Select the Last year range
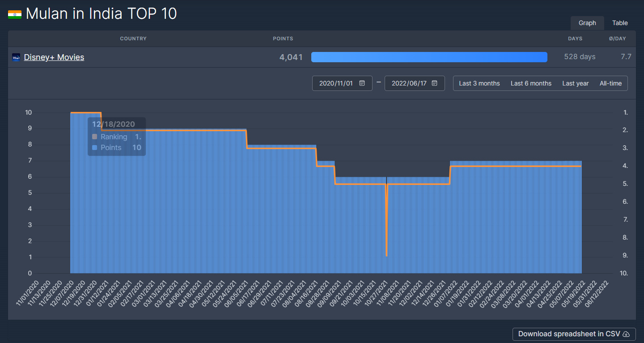Image resolution: width=644 pixels, height=343 pixels. pyautogui.click(x=576, y=83)
